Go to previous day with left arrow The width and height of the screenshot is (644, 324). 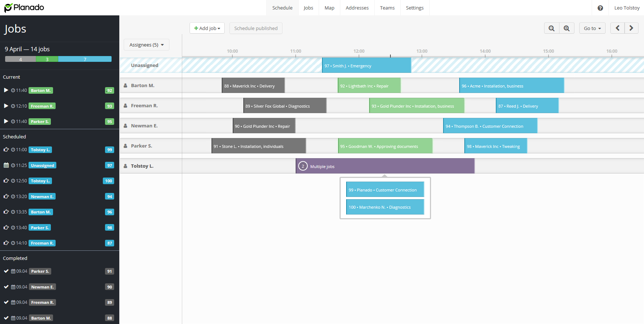coord(617,28)
